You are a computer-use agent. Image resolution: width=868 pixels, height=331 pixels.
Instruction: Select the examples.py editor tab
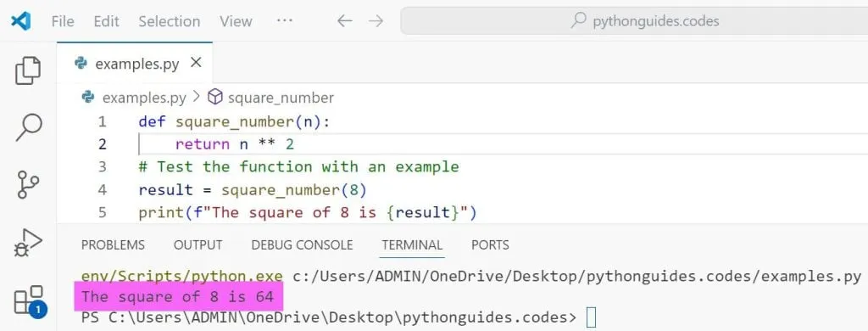pos(135,63)
